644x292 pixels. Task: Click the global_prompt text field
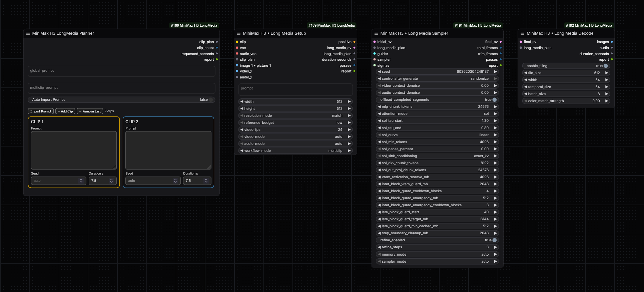pyautogui.click(x=121, y=71)
